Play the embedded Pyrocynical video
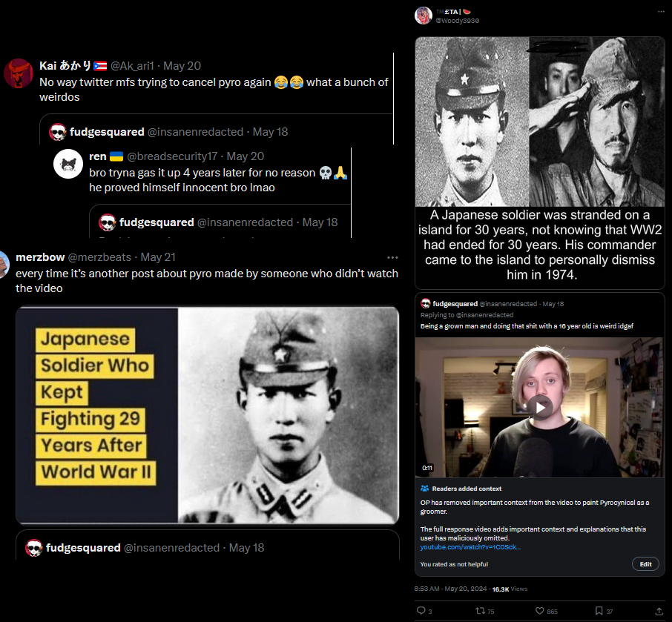Screen dimensions: 672x622 coord(539,407)
